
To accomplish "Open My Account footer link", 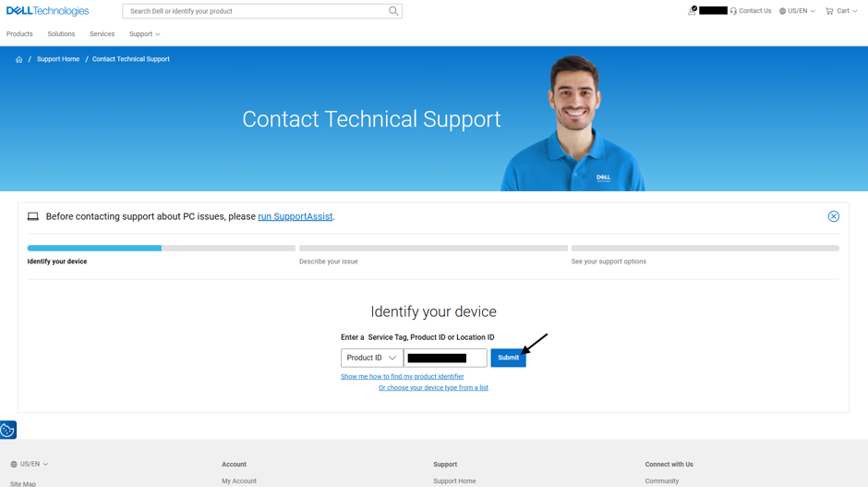I will click(239, 481).
